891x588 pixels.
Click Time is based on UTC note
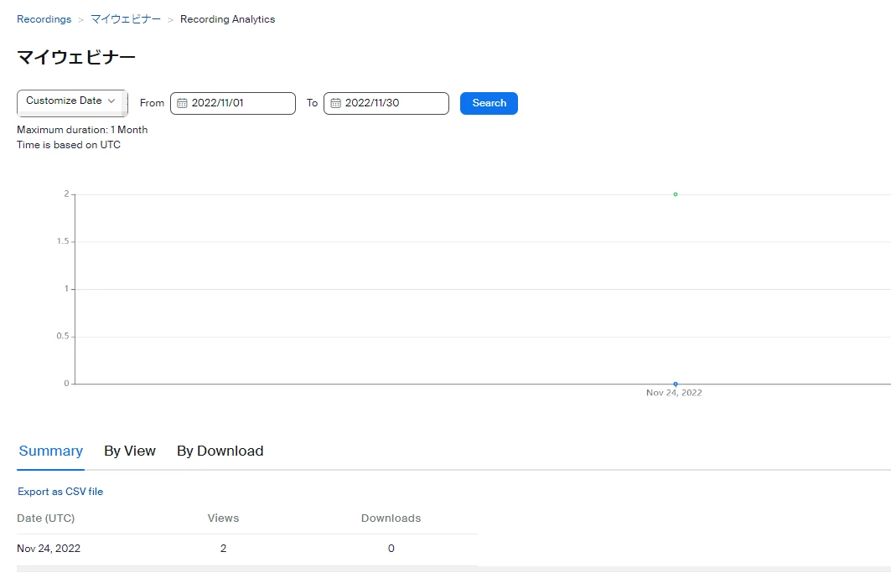[x=69, y=145]
